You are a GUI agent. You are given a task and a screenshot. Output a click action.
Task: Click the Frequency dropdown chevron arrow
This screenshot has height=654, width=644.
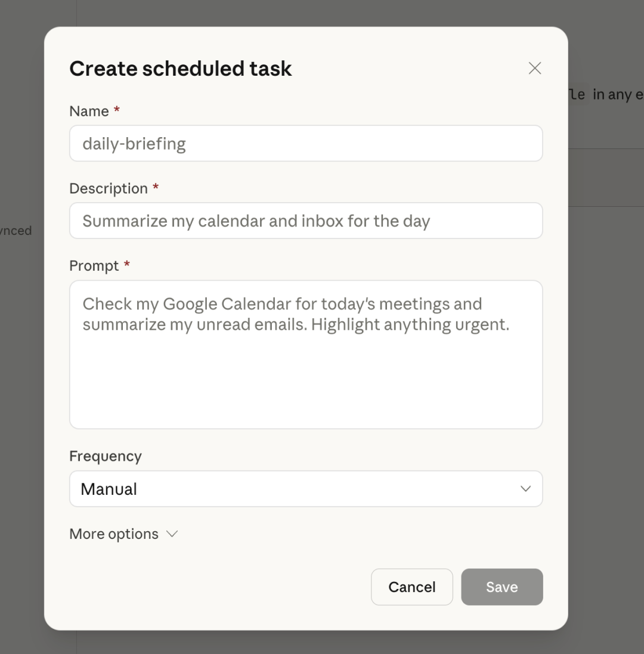tap(525, 489)
